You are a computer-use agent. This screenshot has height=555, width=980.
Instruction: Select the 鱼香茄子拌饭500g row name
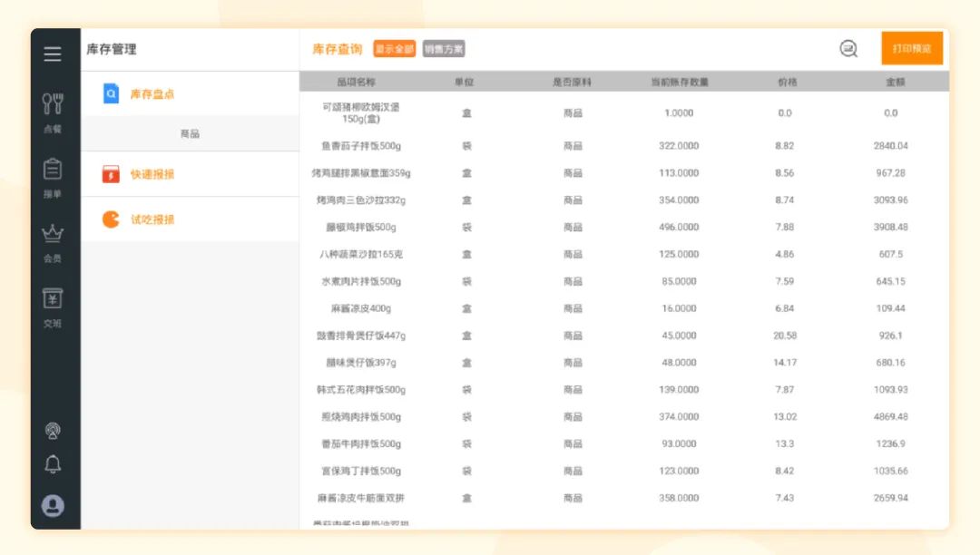click(361, 146)
